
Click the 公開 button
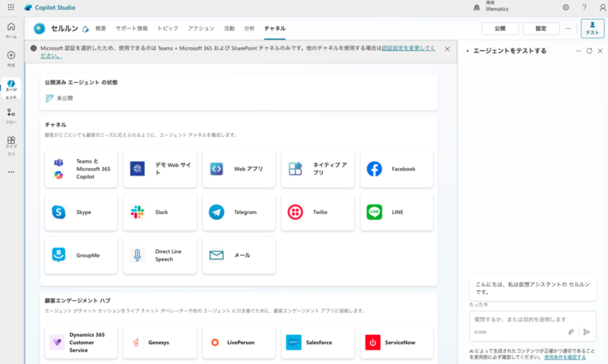(x=500, y=28)
